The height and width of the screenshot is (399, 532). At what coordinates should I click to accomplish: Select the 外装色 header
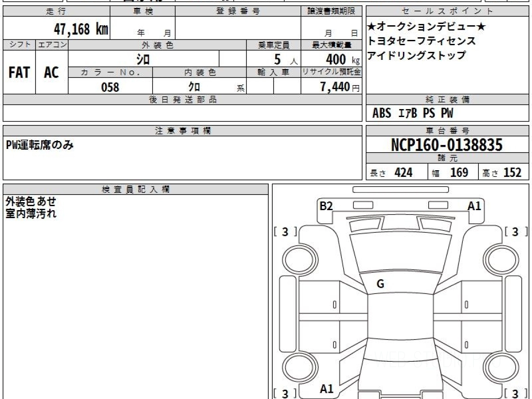(x=157, y=45)
